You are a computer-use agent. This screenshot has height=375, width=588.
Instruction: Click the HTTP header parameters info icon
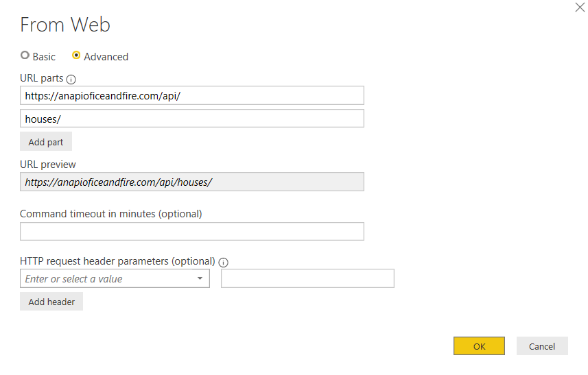pyautogui.click(x=224, y=262)
